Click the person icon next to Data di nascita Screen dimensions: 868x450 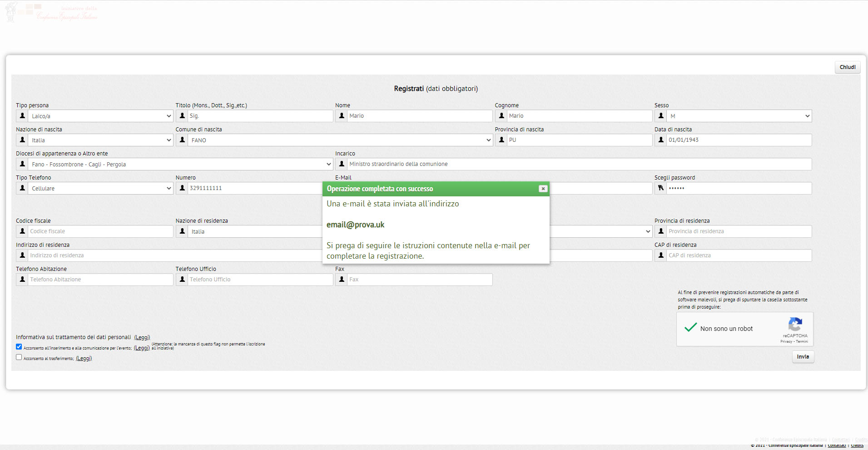click(x=661, y=140)
